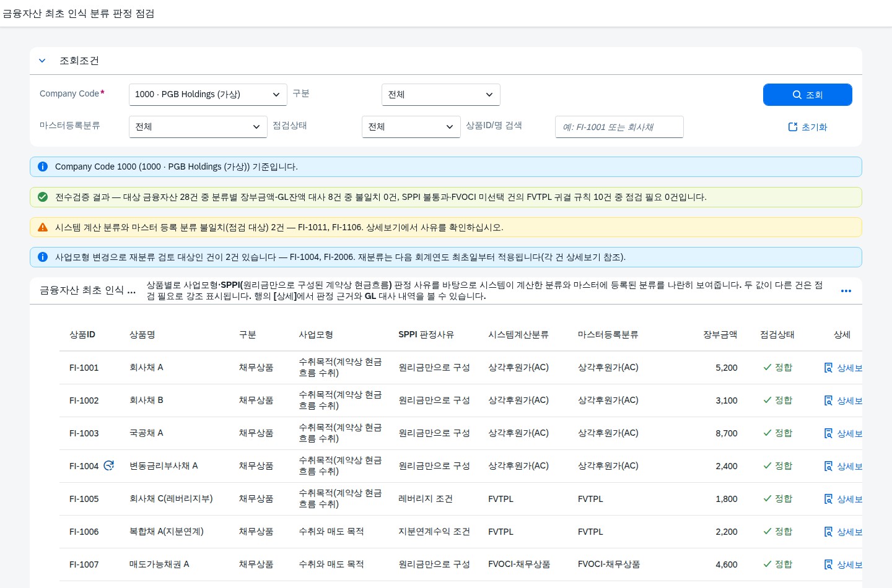Viewport: 892px width, 588px height.
Task: Click the info icon on Company Code message
Action: pyautogui.click(x=43, y=166)
